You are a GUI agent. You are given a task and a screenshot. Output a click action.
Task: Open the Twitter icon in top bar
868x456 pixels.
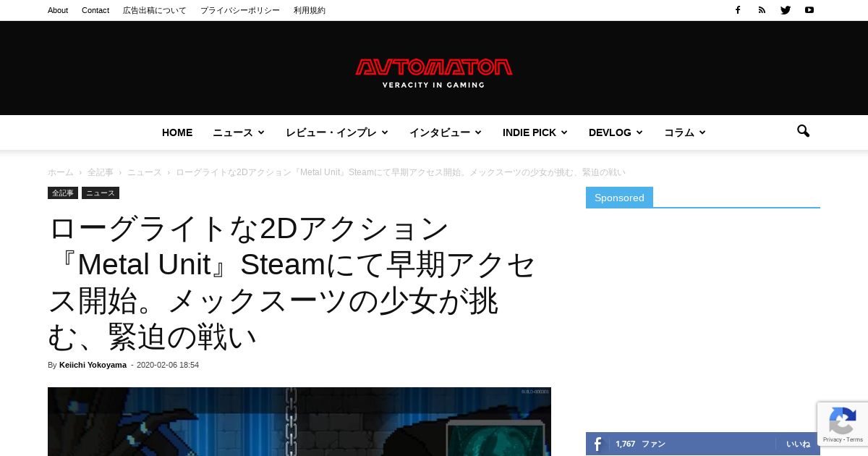point(786,10)
